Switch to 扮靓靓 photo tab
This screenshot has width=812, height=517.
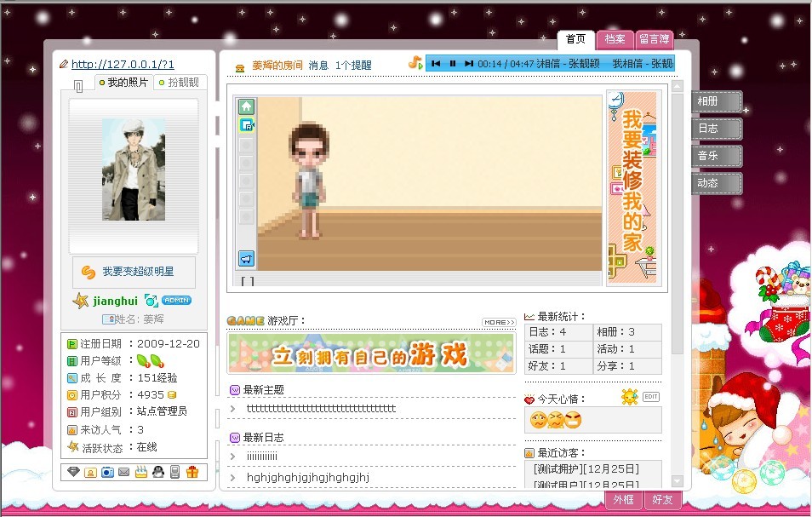point(179,83)
